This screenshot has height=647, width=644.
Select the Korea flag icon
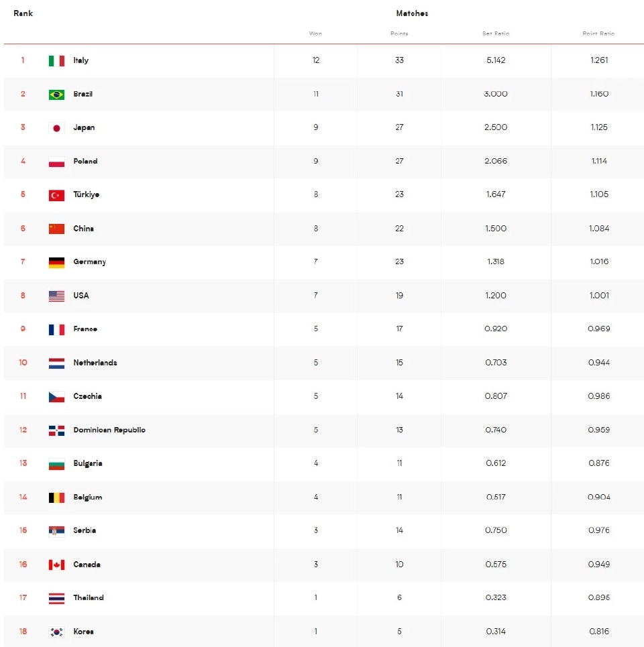click(56, 632)
